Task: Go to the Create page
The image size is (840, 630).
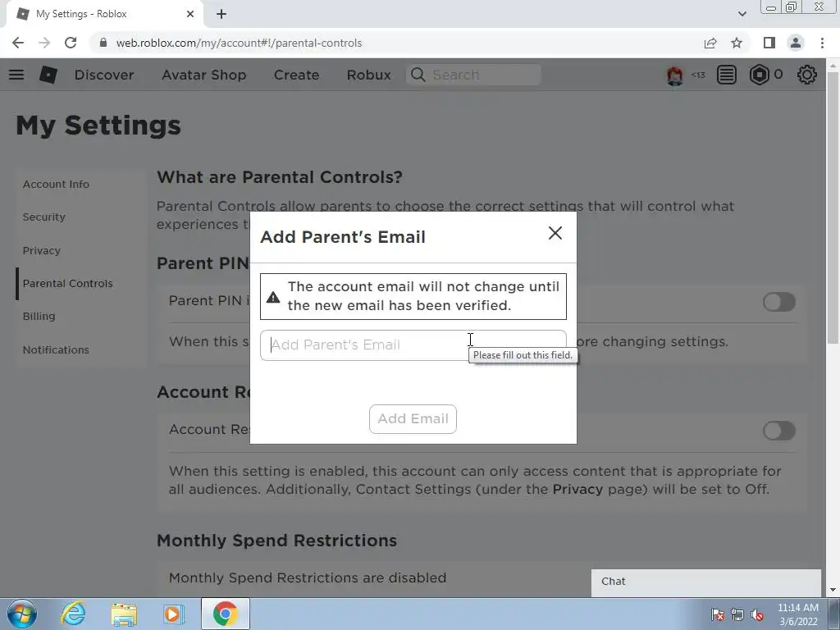Action: (x=296, y=75)
